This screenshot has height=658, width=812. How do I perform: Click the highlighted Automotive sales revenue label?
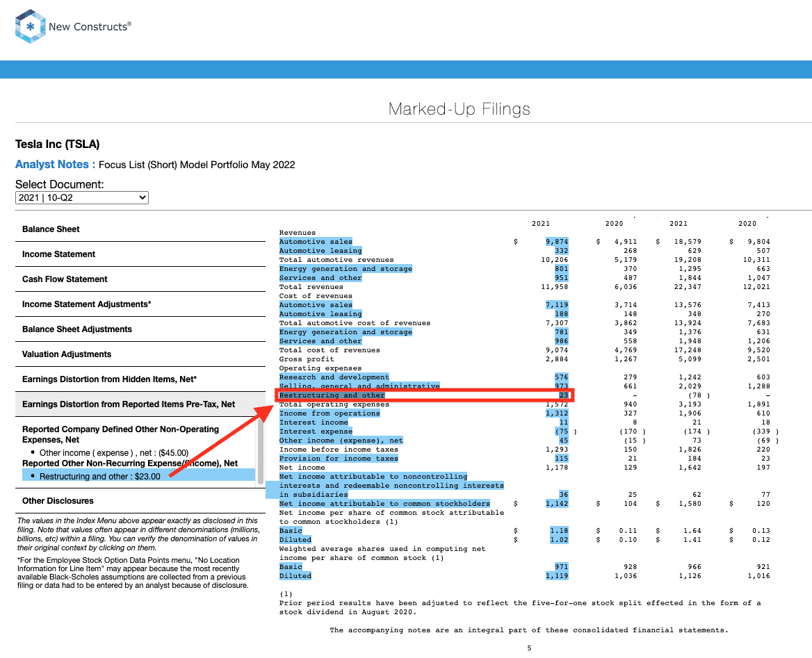coord(316,242)
